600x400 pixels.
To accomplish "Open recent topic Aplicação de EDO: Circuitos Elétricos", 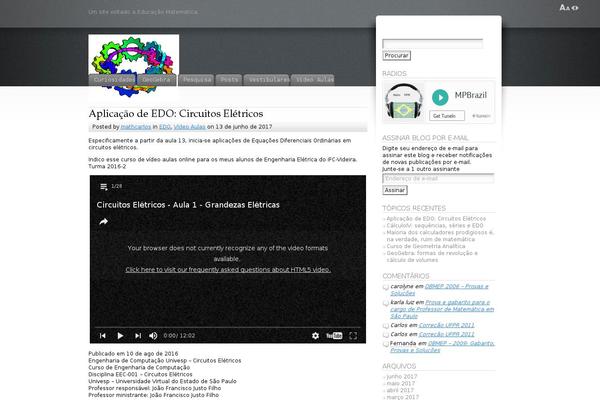I will coord(436,219).
